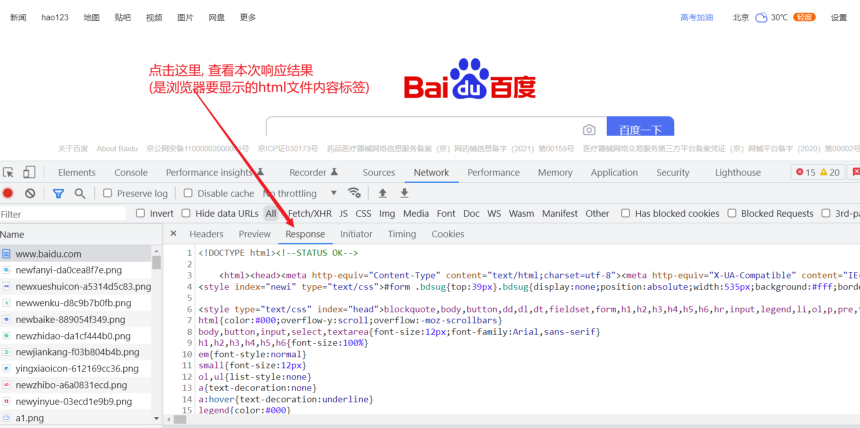Open the 高考加油 link
860x428 pixels.
(x=697, y=18)
